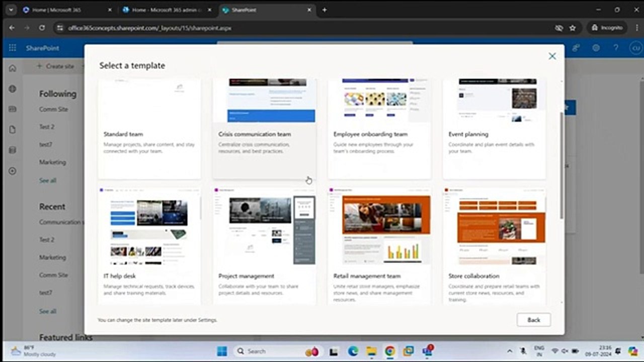Open Test 2 under Following
The height and width of the screenshot is (362, 644).
click(x=47, y=127)
